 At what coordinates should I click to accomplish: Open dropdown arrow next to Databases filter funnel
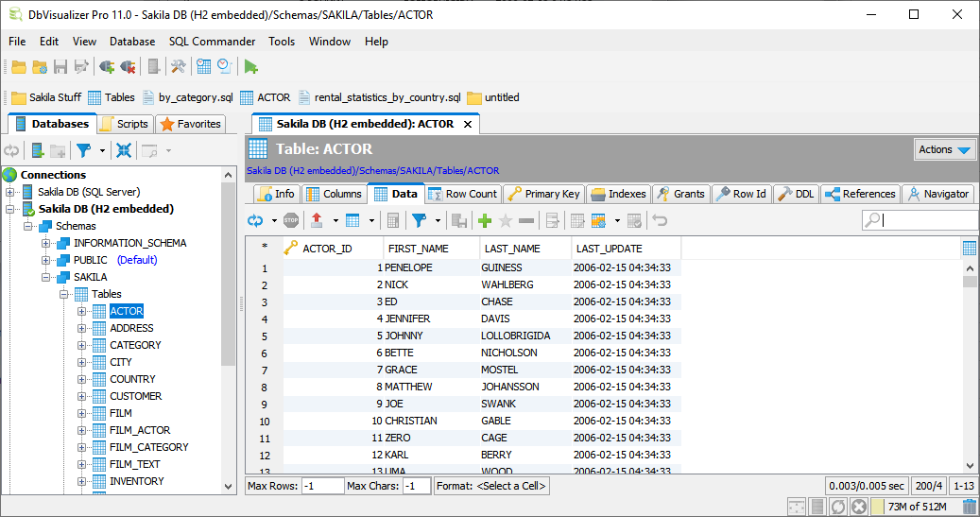pyautogui.click(x=102, y=150)
